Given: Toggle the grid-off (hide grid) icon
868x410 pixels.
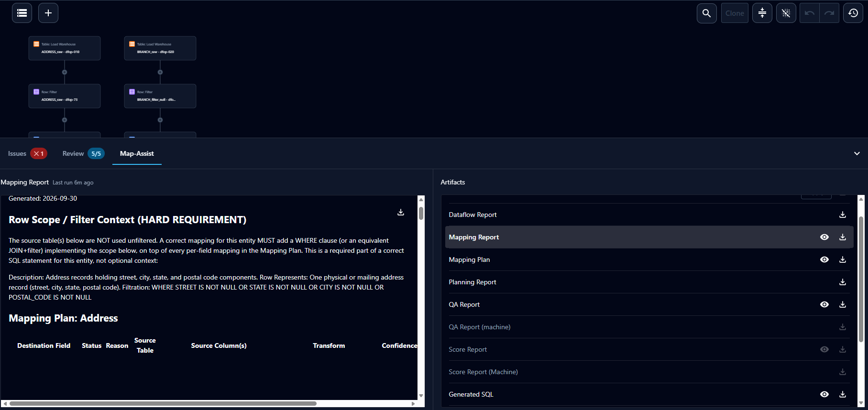Looking at the screenshot, I should click(x=786, y=13).
